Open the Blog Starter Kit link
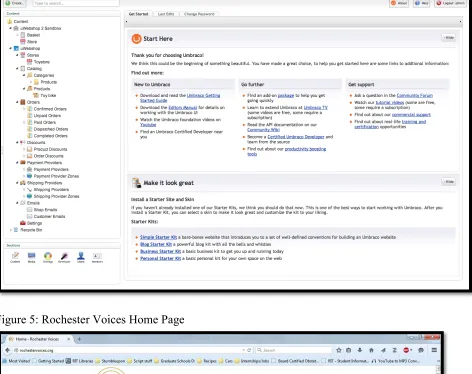The width and height of the screenshot is (472, 374). pyautogui.click(x=156, y=244)
